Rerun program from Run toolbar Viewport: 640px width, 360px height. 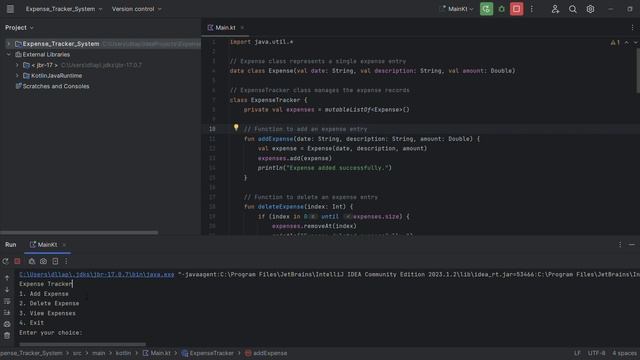coord(5,261)
